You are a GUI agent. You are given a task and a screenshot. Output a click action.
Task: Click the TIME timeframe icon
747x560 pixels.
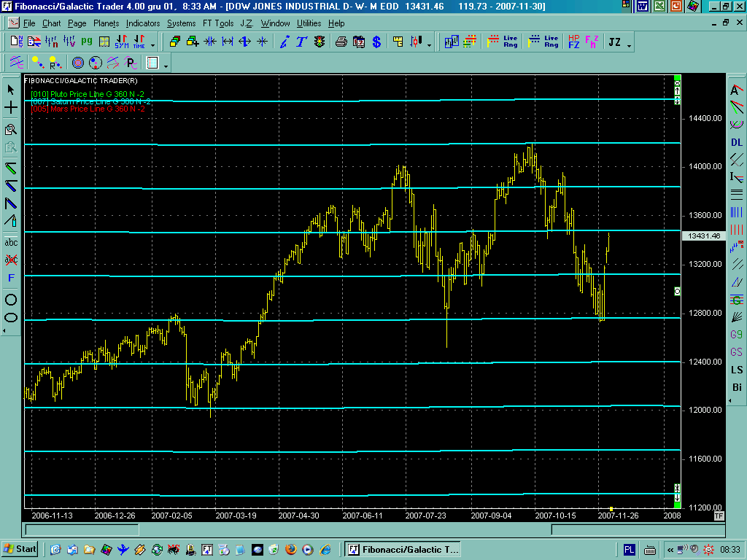[x=138, y=42]
